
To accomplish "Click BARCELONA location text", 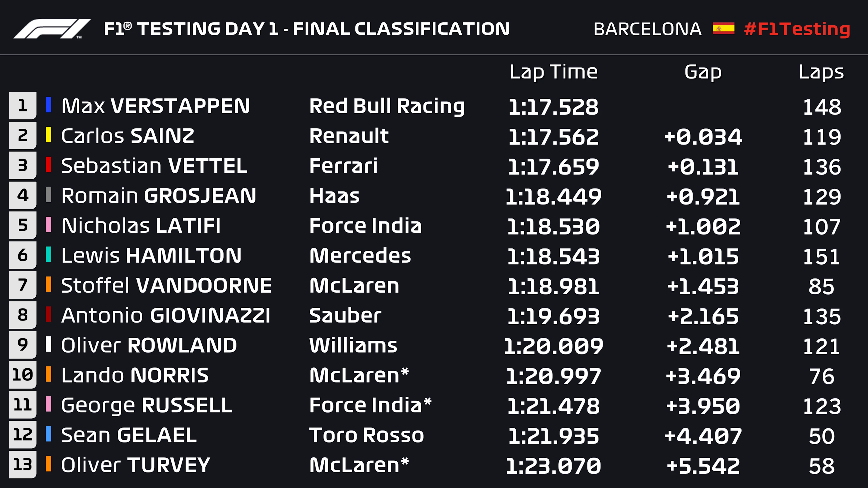I will pyautogui.click(x=647, y=29).
